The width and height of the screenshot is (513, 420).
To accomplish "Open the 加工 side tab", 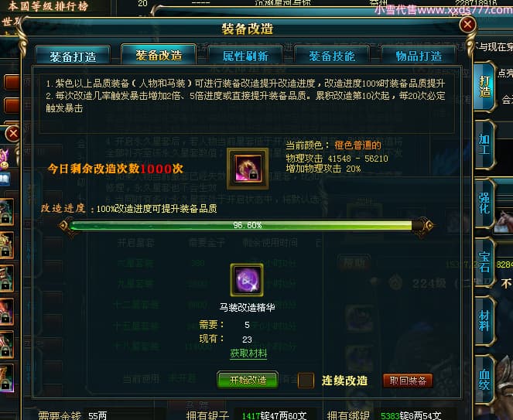I will pyautogui.click(x=484, y=145).
